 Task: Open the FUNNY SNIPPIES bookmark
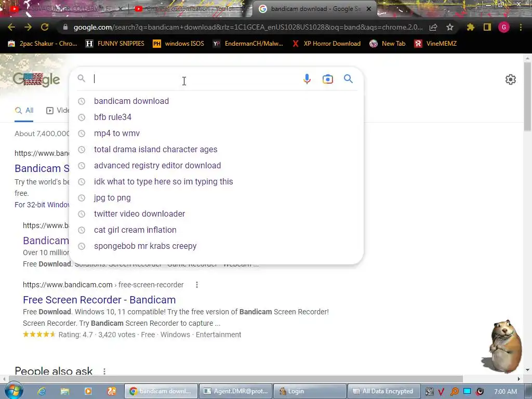115,44
